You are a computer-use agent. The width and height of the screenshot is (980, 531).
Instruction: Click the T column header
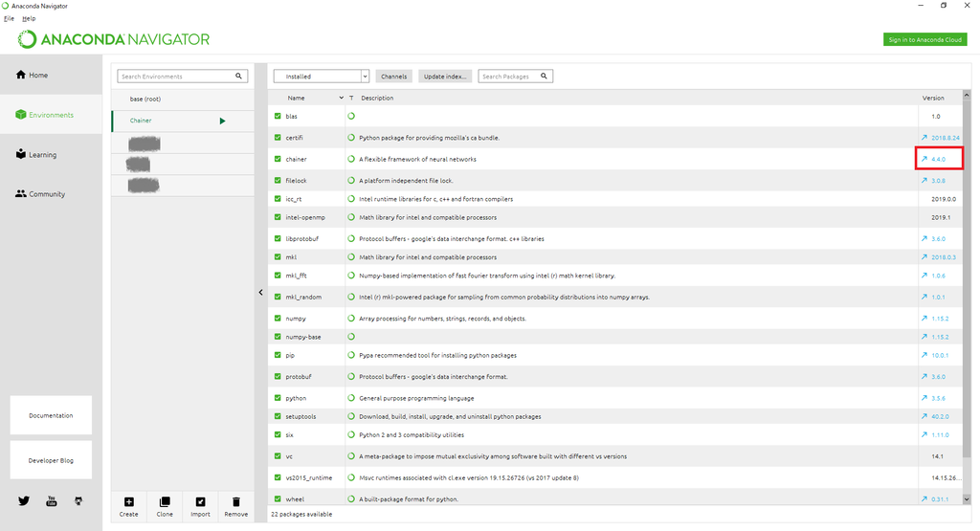(351, 99)
